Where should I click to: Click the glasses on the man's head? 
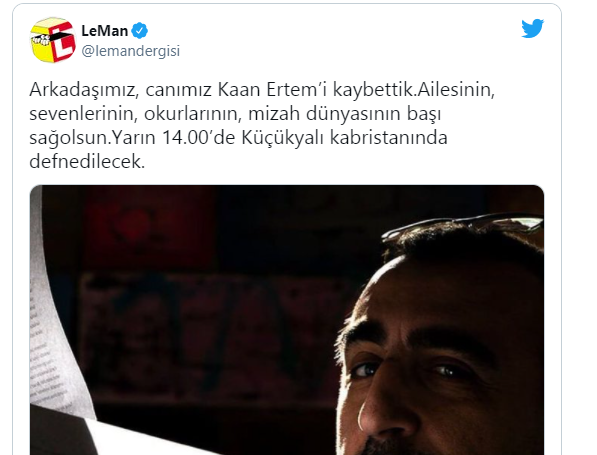click(x=463, y=226)
